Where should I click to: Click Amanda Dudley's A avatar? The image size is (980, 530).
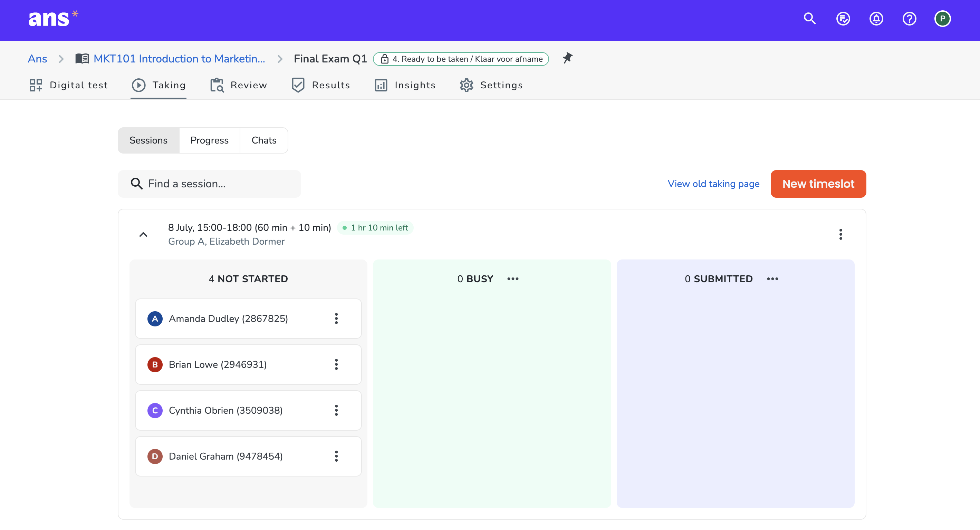coord(155,318)
